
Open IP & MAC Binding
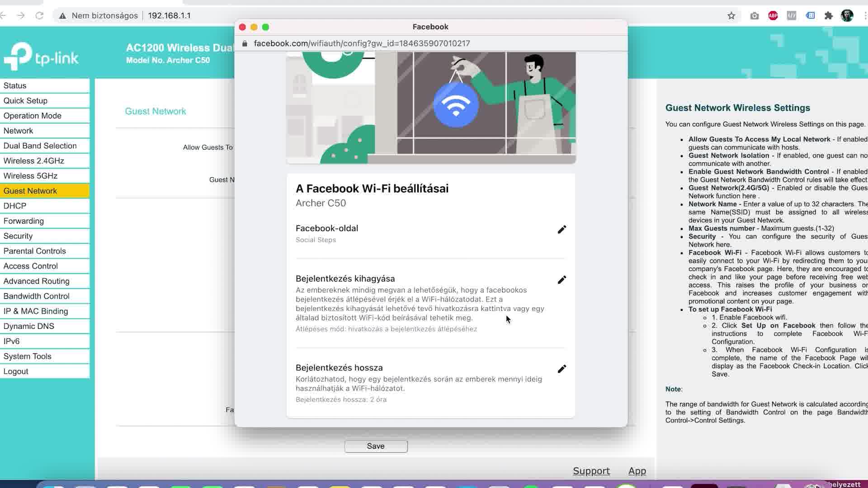[x=45, y=311]
